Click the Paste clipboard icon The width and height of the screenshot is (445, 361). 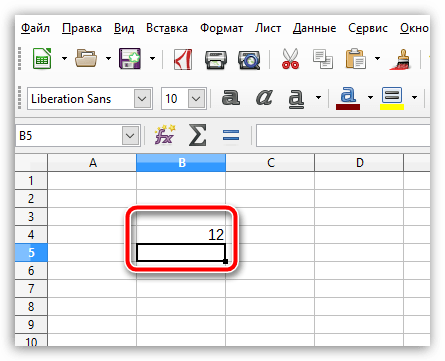pyautogui.click(x=355, y=59)
